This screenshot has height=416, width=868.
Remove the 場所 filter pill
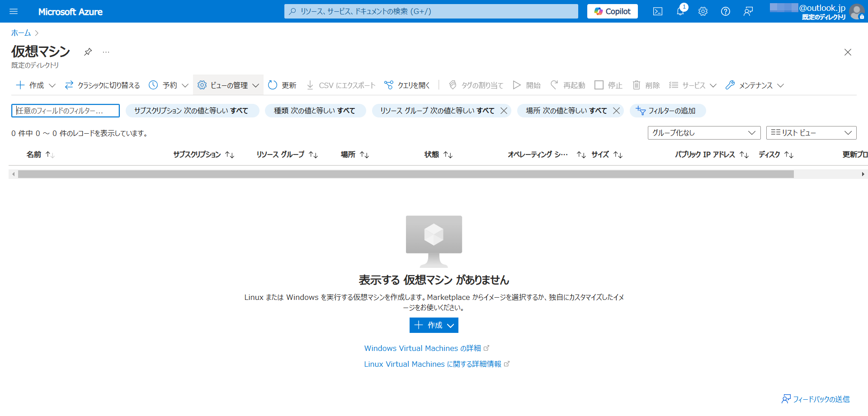[x=616, y=111]
